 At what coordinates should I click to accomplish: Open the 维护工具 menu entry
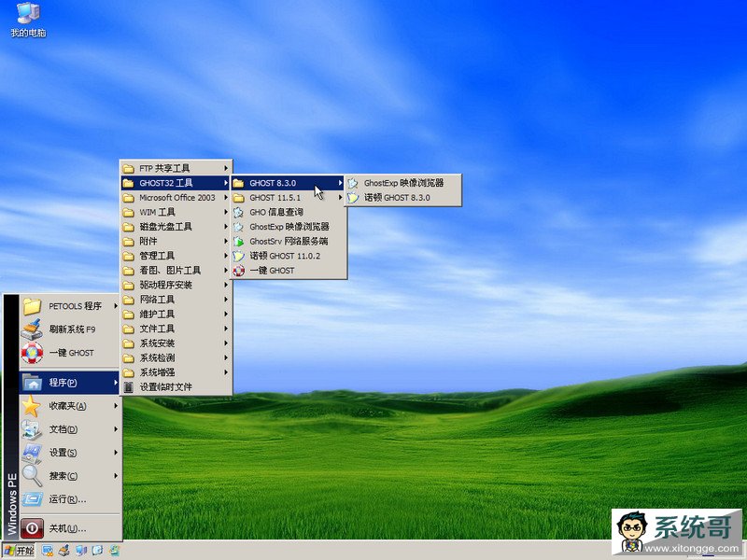[176, 315]
